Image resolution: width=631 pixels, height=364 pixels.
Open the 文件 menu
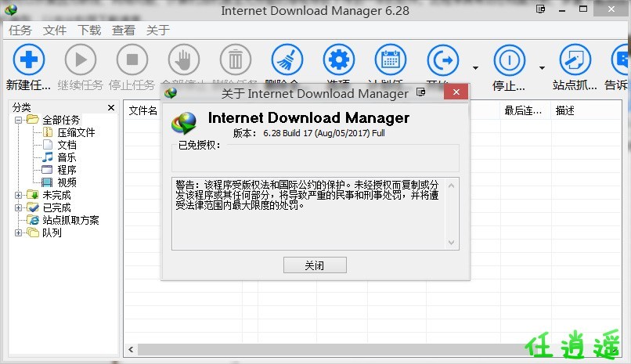(55, 31)
